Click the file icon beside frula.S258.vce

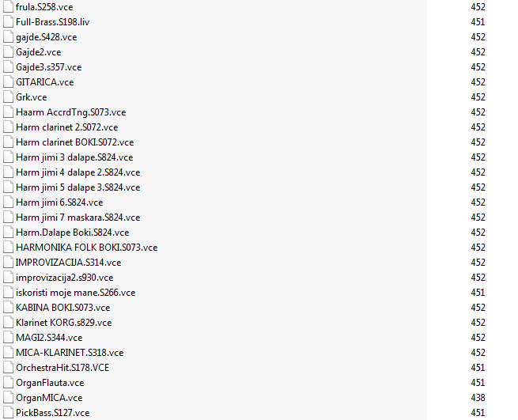(8, 7)
